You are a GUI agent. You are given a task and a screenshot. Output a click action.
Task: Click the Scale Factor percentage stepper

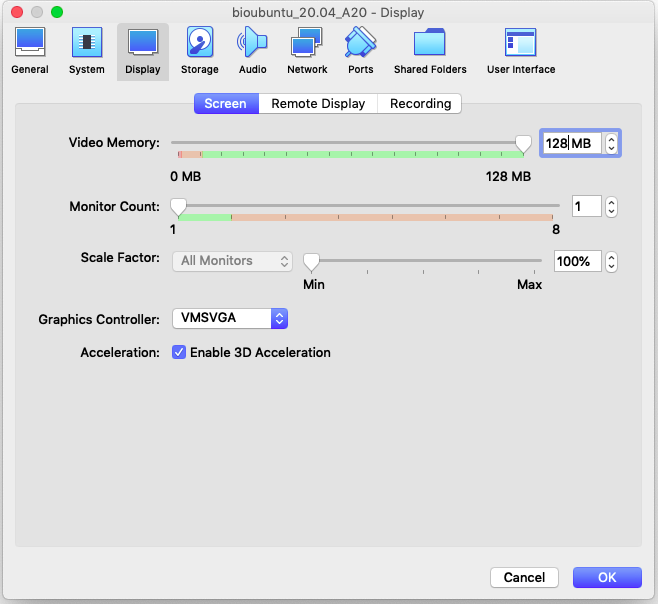click(612, 262)
